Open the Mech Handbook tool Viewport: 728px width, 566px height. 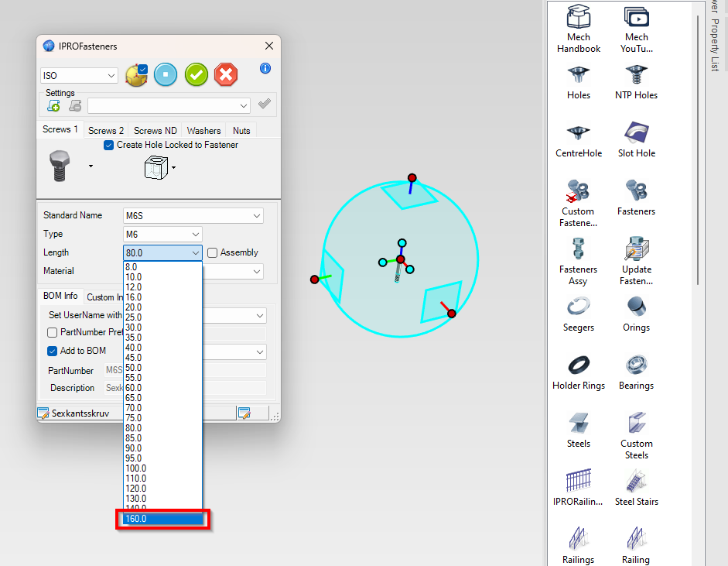(578, 29)
